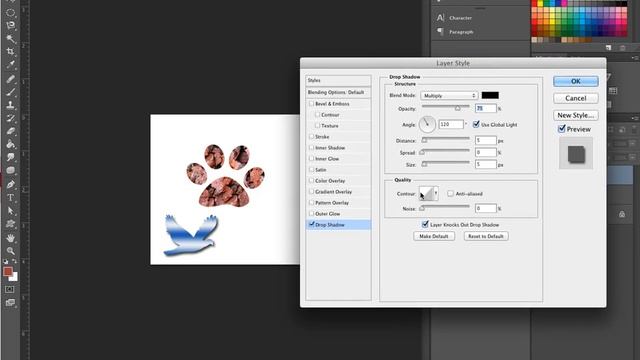Select the Magic Wand tool
This screenshot has width=640, height=360.
click(x=11, y=38)
